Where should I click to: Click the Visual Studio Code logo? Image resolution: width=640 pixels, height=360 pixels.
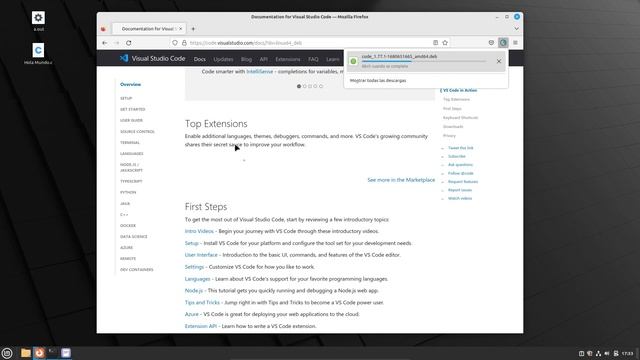tap(152, 58)
